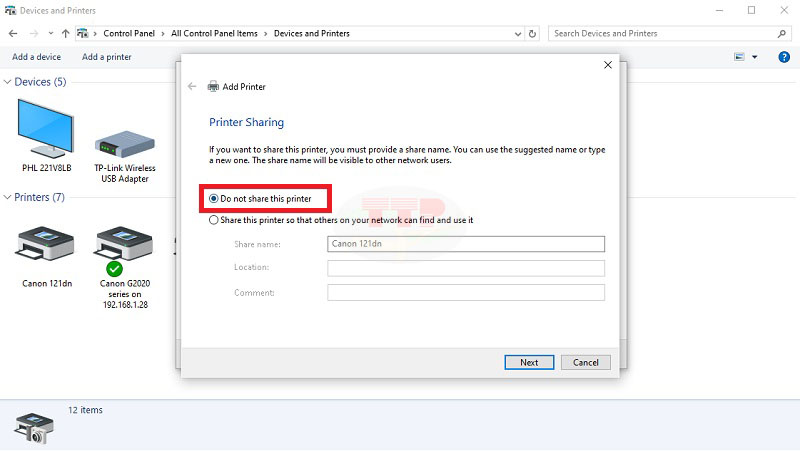
Task: Select the Canon G2020 series printer icon
Action: [x=121, y=247]
